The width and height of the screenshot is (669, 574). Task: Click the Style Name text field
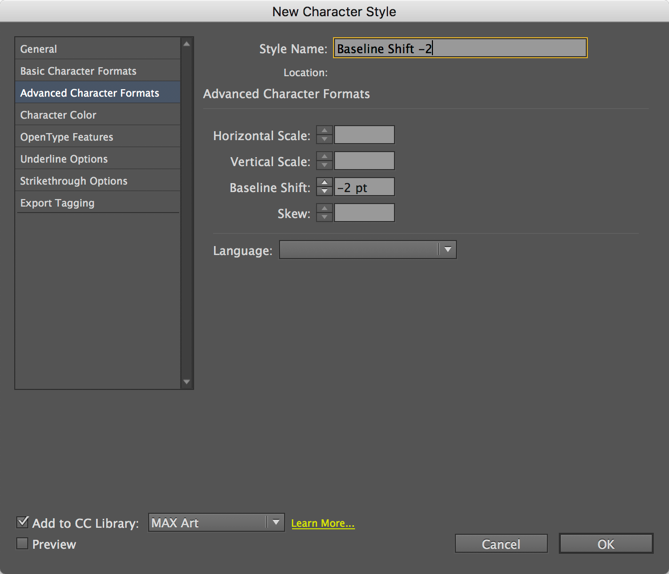[x=459, y=48]
